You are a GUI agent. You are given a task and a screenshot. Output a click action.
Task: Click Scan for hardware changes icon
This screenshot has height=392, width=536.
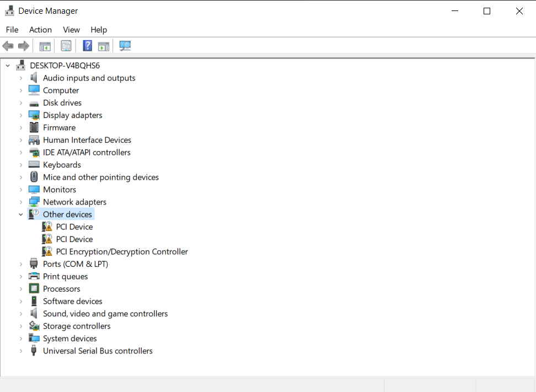125,46
